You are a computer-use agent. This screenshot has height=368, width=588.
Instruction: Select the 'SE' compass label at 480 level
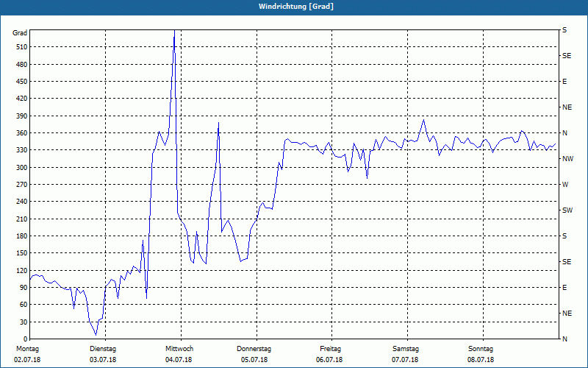567,56
